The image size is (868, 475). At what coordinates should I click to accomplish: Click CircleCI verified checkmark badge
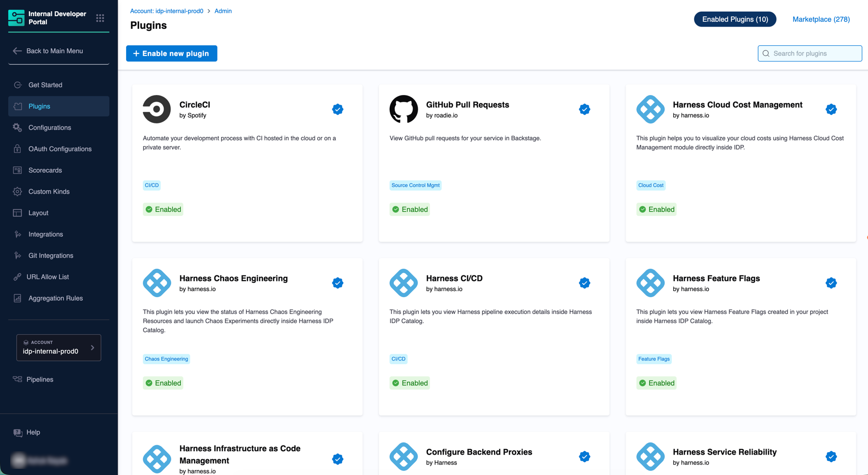[337, 109]
